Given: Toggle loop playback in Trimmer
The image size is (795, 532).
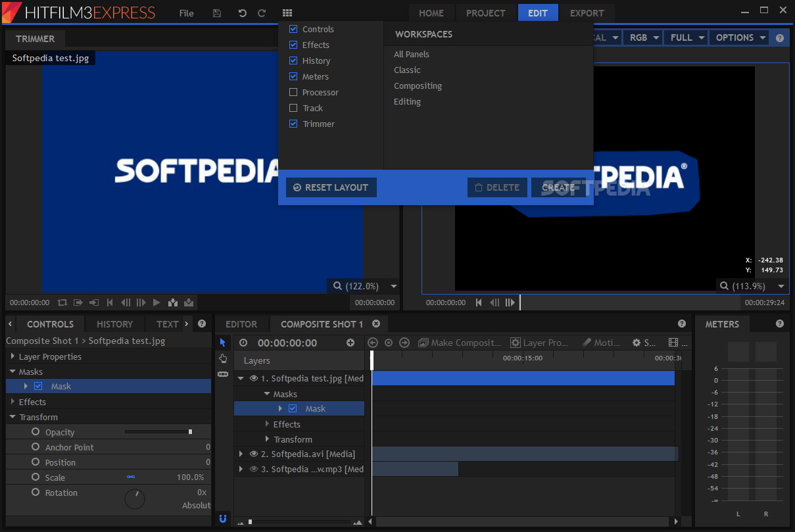Looking at the screenshot, I should (62, 302).
